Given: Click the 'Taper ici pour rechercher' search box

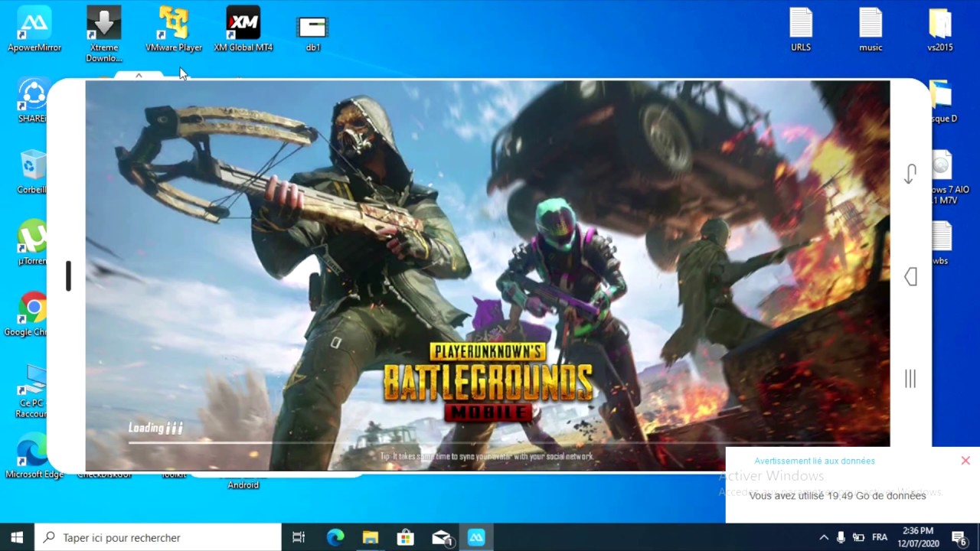Looking at the screenshot, I should click(x=158, y=537).
